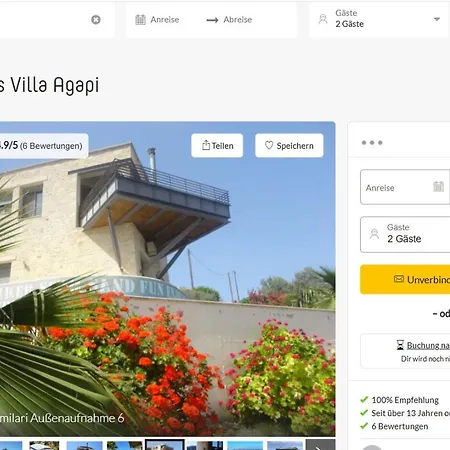Image resolution: width=450 pixels, height=450 pixels.
Task: Open the calendar icon in the sidebar Anreise field
Action: [x=438, y=187]
